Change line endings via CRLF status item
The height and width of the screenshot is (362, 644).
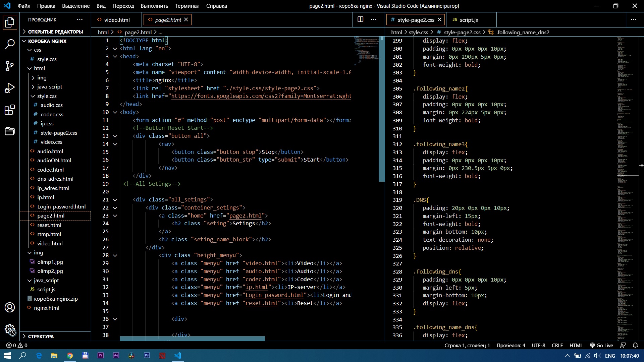point(557,345)
